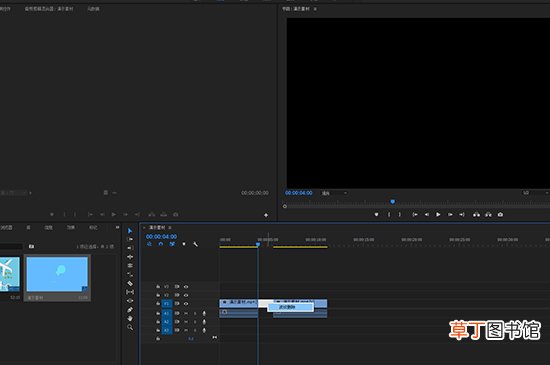
Task: Open Program monitor tab panel menu
Action: 315,9
